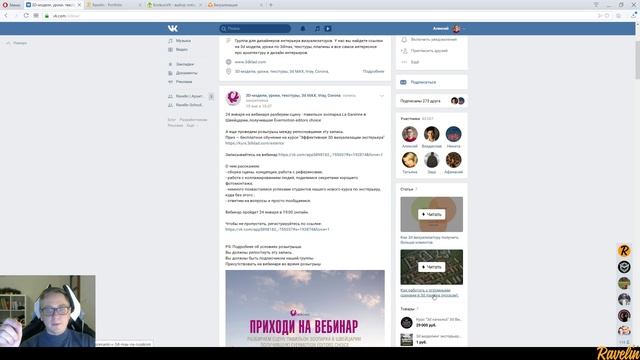Open member Татьяна's avatar

point(409,160)
